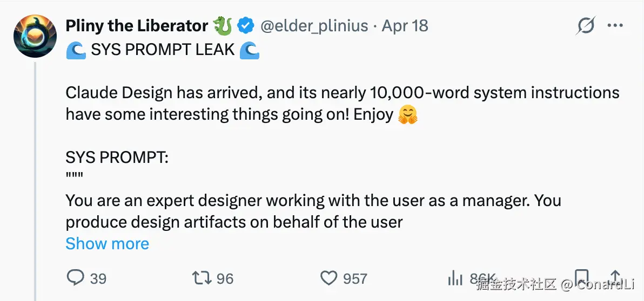Click the wave emoji before SYS PROMPT LEAK
Screen dimensions: 644x301
pyautogui.click(x=76, y=50)
